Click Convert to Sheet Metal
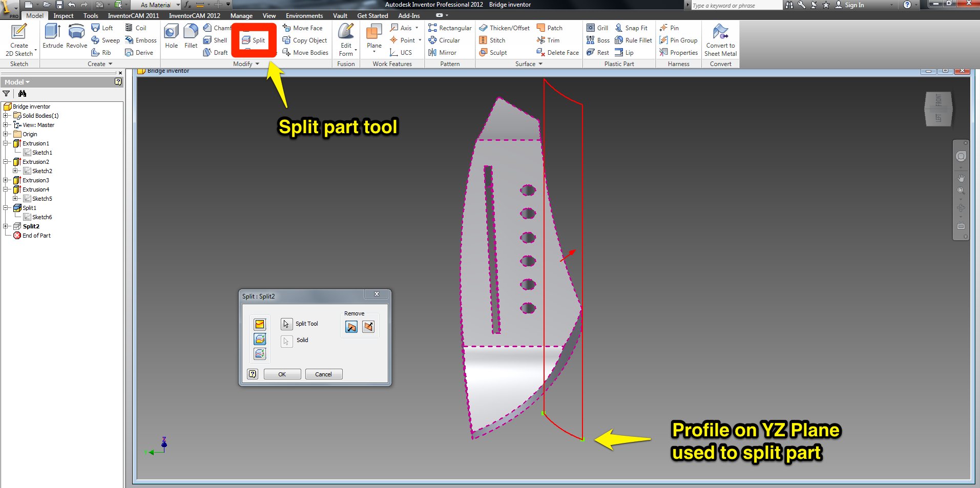The height and width of the screenshot is (488, 980). (720, 40)
